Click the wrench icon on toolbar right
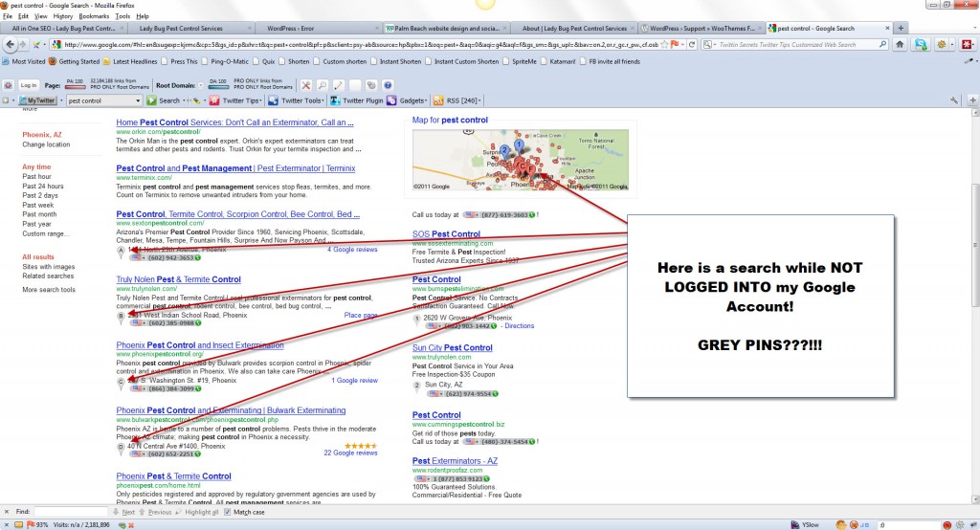Viewport: 980px width, 530px height. 954,100
